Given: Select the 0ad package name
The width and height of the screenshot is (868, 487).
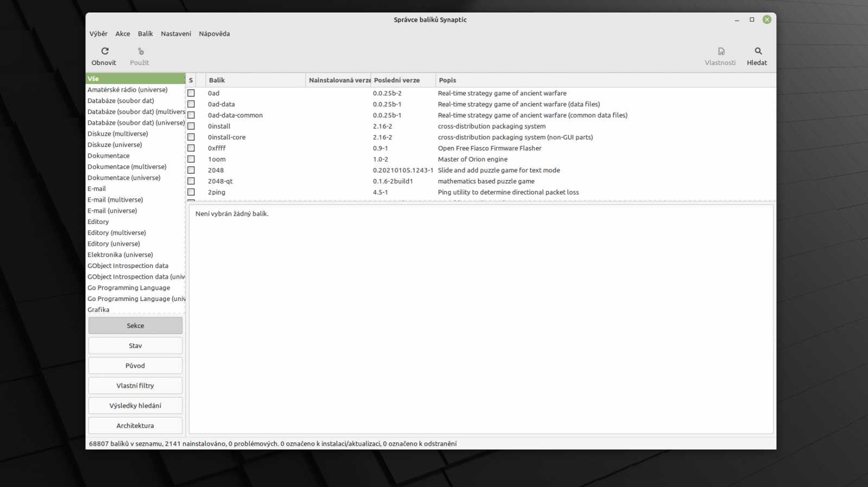Looking at the screenshot, I should [214, 93].
